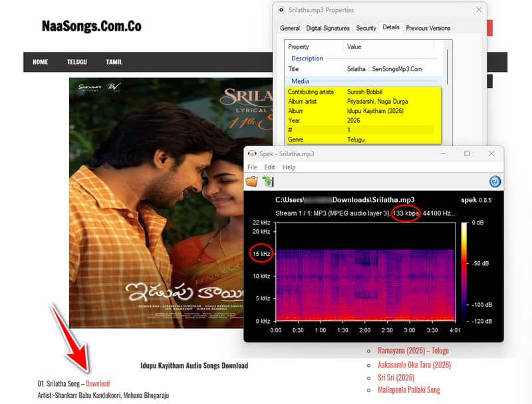
Task: Click the dB color scale bar in Spek
Action: coord(464,272)
